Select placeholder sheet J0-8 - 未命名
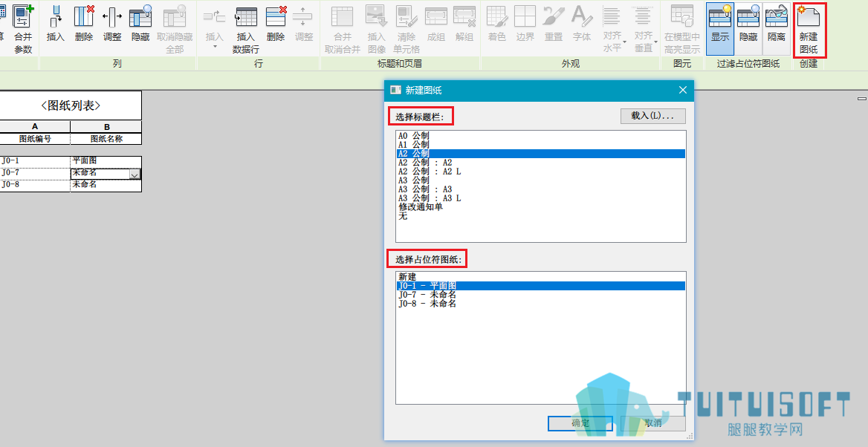 pos(541,303)
